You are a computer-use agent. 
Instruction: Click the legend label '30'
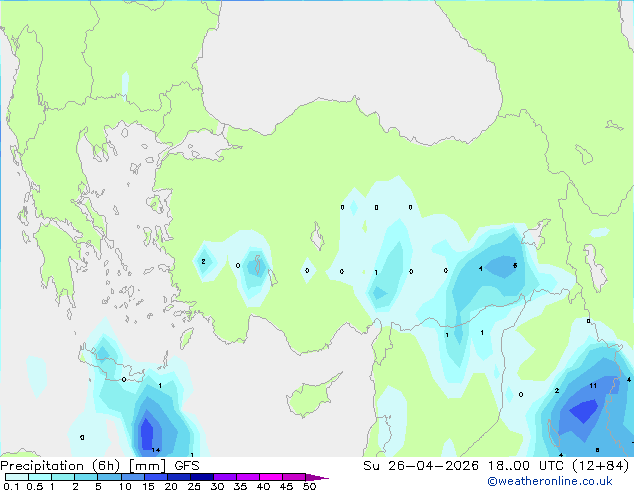[x=217, y=486]
